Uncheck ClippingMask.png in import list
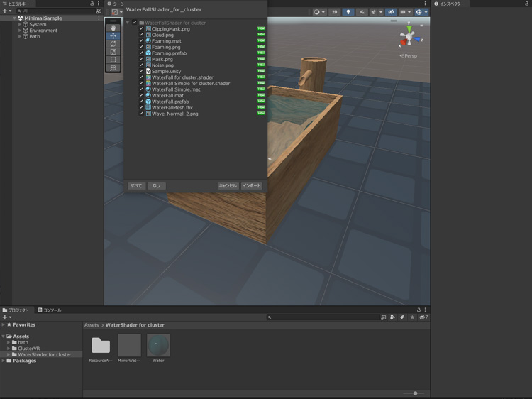 point(141,29)
